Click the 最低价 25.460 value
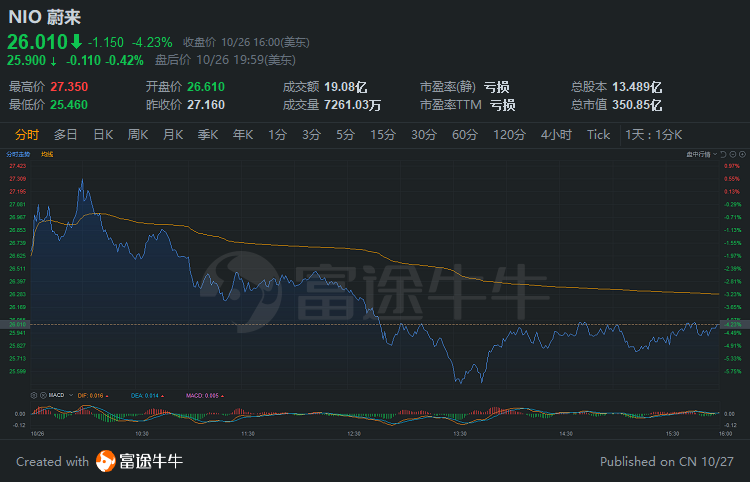 click(x=69, y=105)
